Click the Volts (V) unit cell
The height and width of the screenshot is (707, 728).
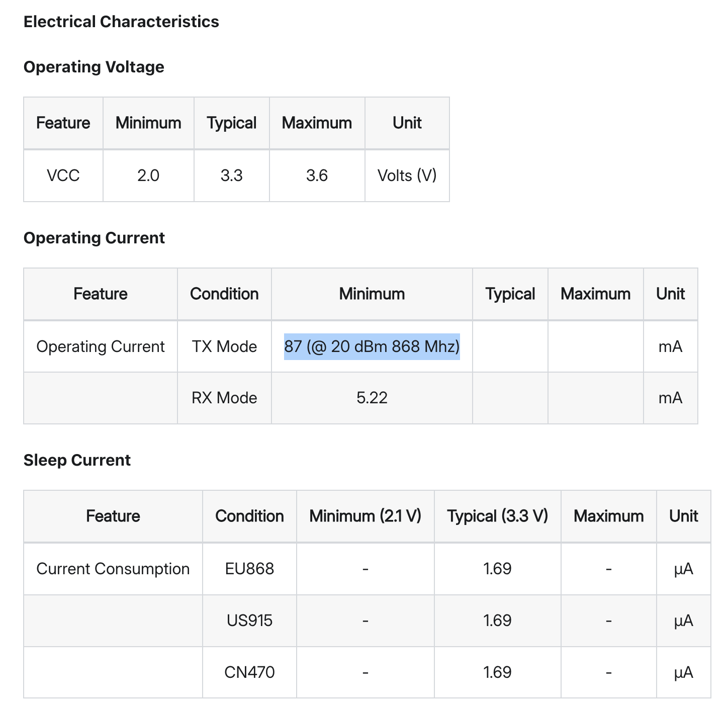click(x=407, y=175)
